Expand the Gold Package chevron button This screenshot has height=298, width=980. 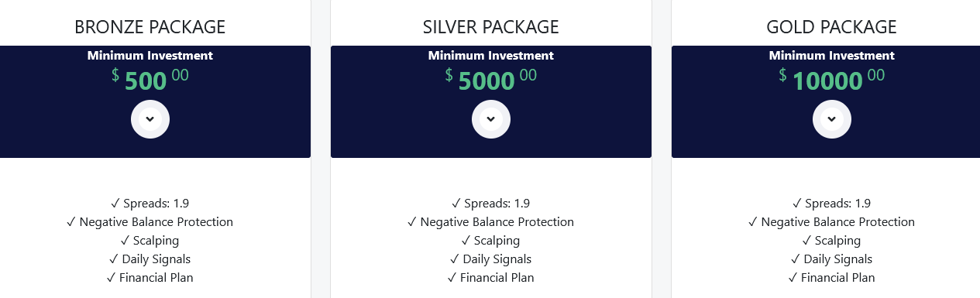[x=832, y=119]
